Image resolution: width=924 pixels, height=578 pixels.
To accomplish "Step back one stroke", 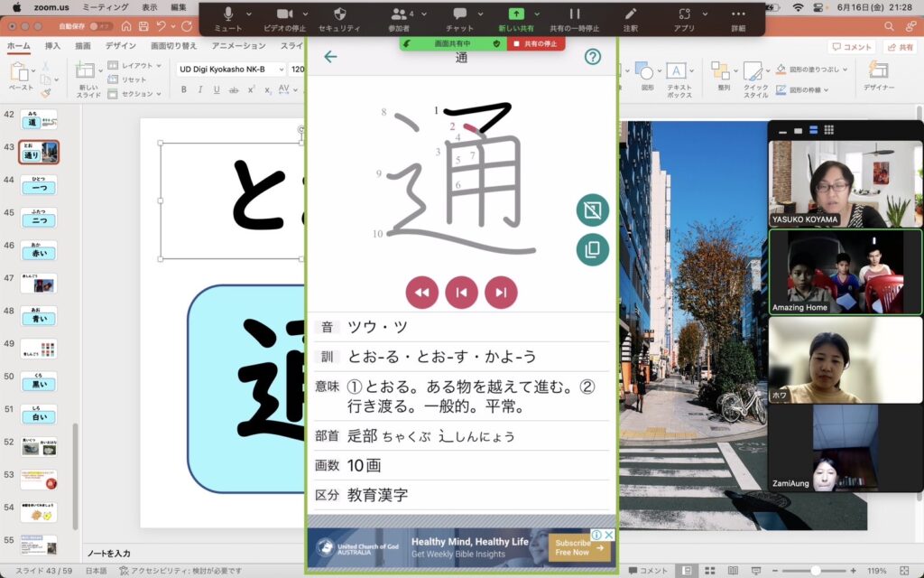I will click(461, 293).
